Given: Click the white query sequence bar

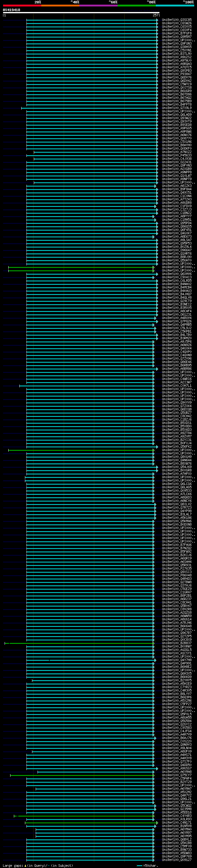Looking at the screenshot, I should 81,13.
